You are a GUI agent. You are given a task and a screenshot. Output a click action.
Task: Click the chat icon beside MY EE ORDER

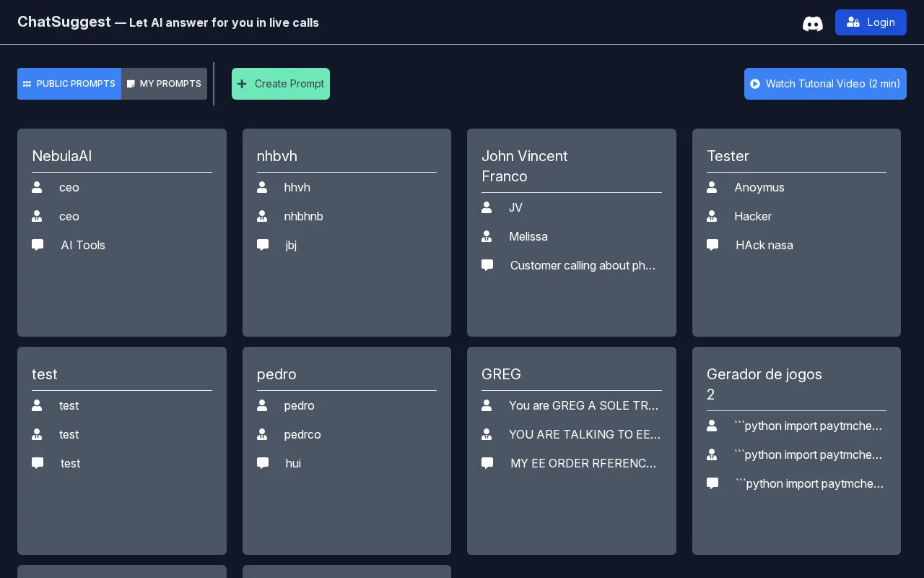pos(487,463)
